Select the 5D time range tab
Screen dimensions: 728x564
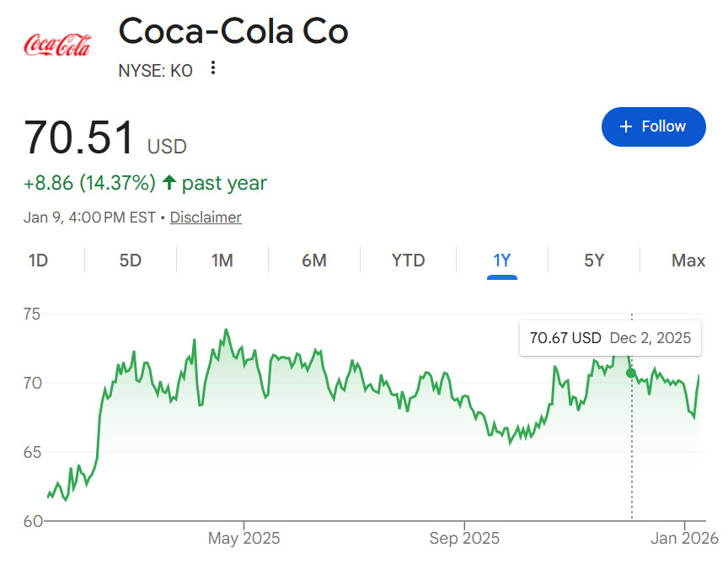coord(131,261)
